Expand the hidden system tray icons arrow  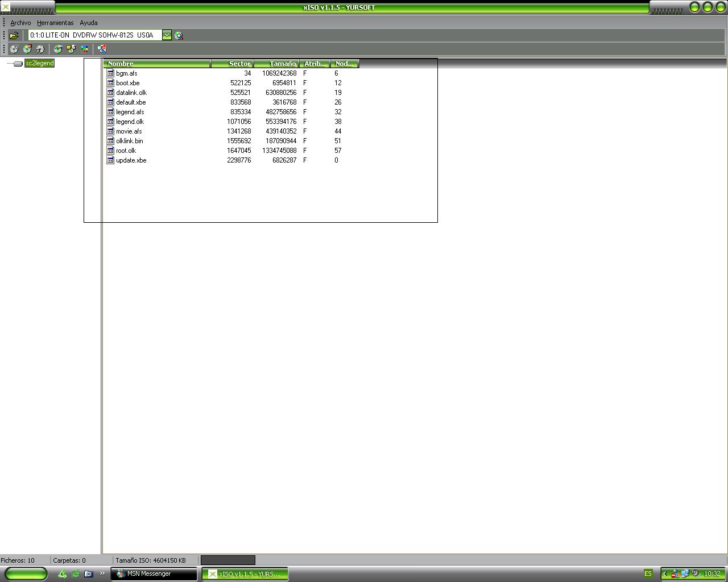click(665, 574)
